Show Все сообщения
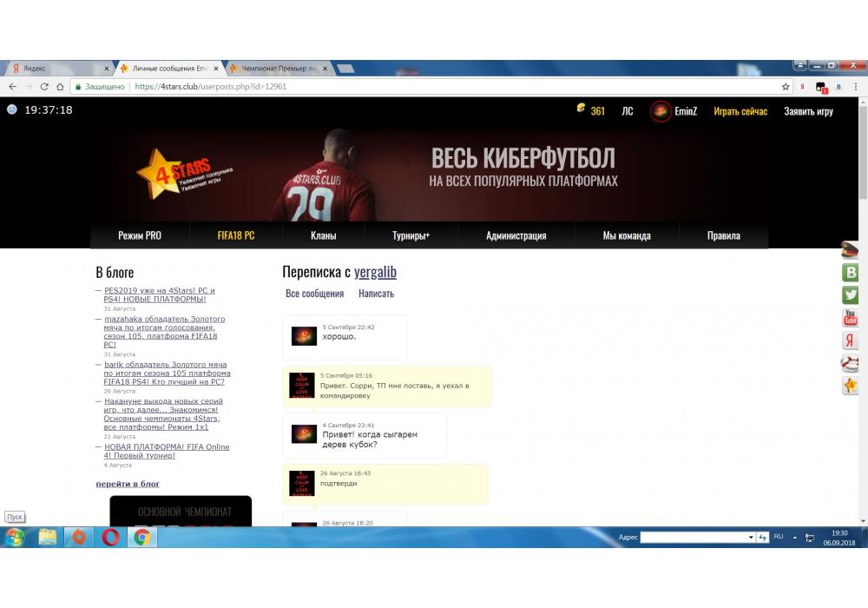The height and width of the screenshot is (608, 868). [314, 294]
